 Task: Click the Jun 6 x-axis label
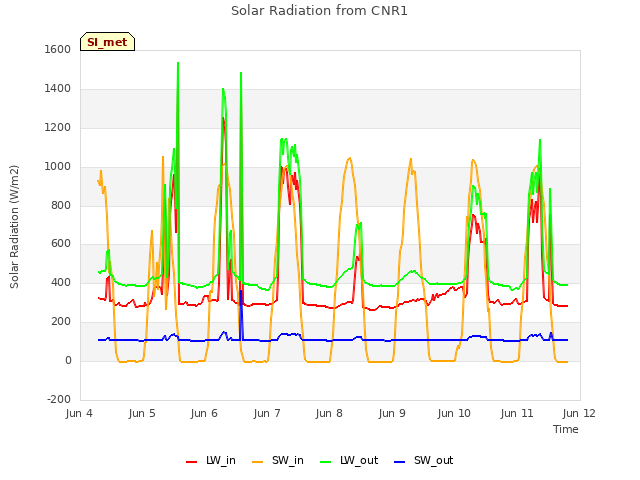tap(204, 413)
